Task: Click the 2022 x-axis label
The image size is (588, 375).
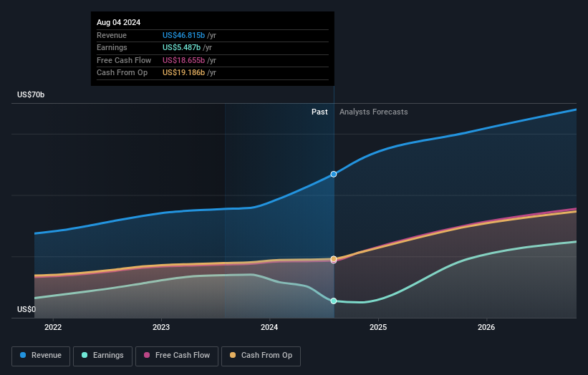Action: (x=53, y=328)
